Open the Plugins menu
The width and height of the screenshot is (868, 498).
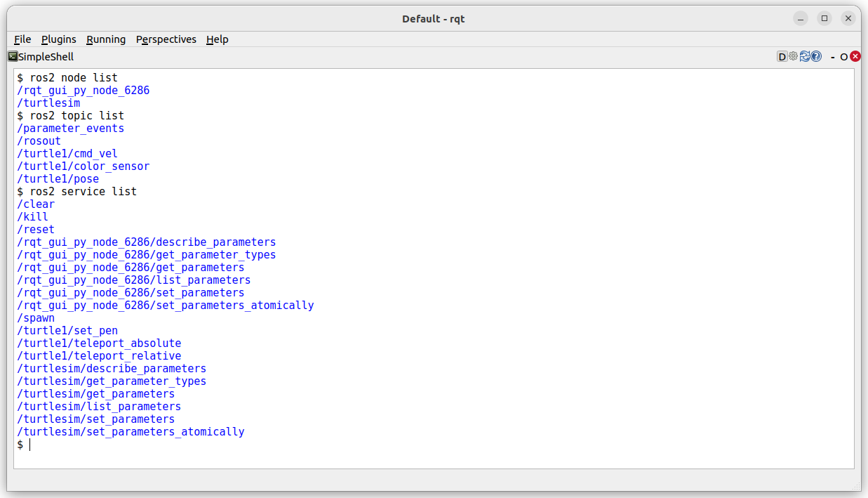[59, 39]
